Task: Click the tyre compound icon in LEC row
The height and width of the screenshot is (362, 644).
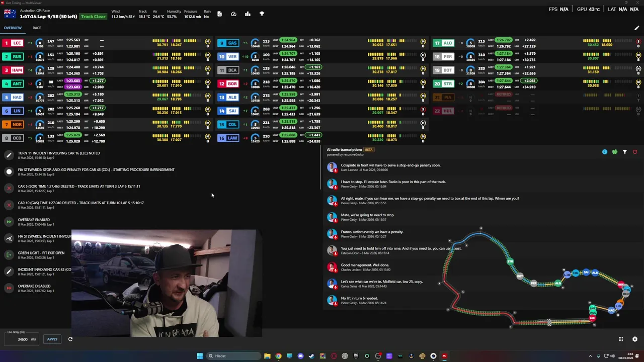Action: pyautogui.click(x=208, y=40)
